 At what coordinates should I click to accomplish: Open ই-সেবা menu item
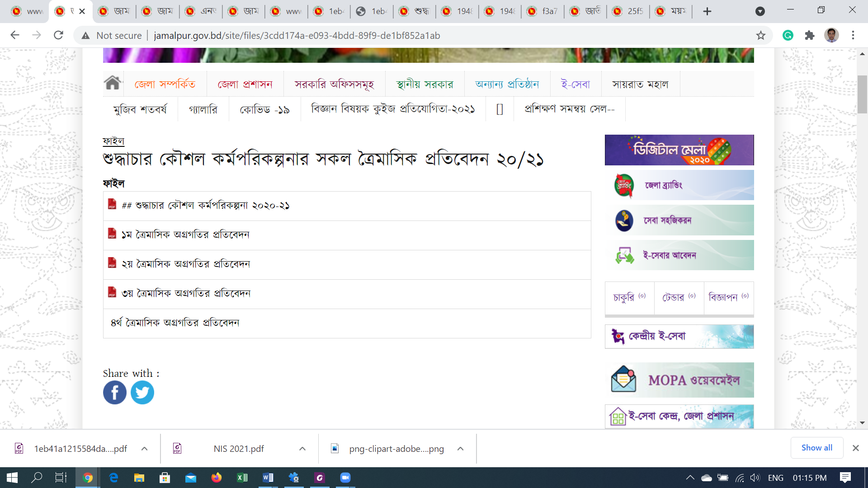tap(576, 84)
